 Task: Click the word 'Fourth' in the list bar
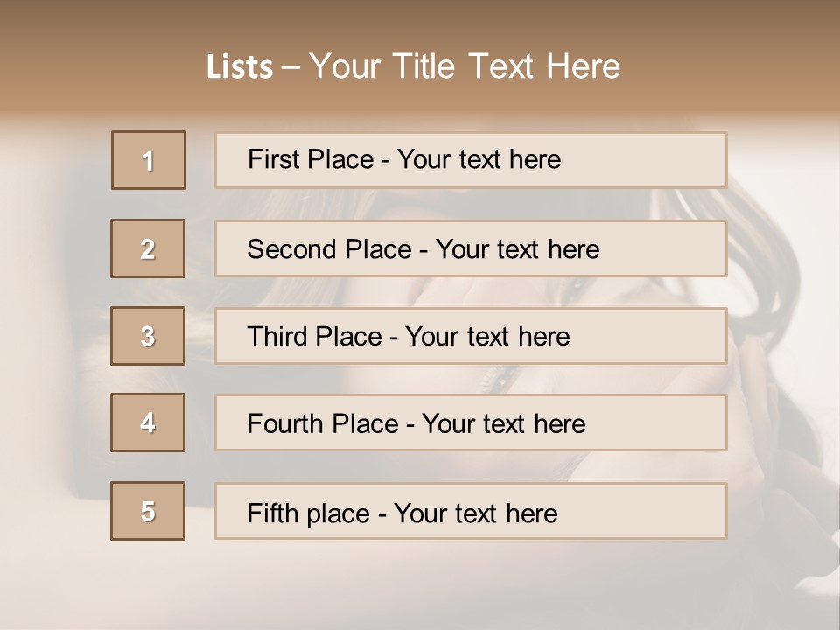[x=285, y=423]
